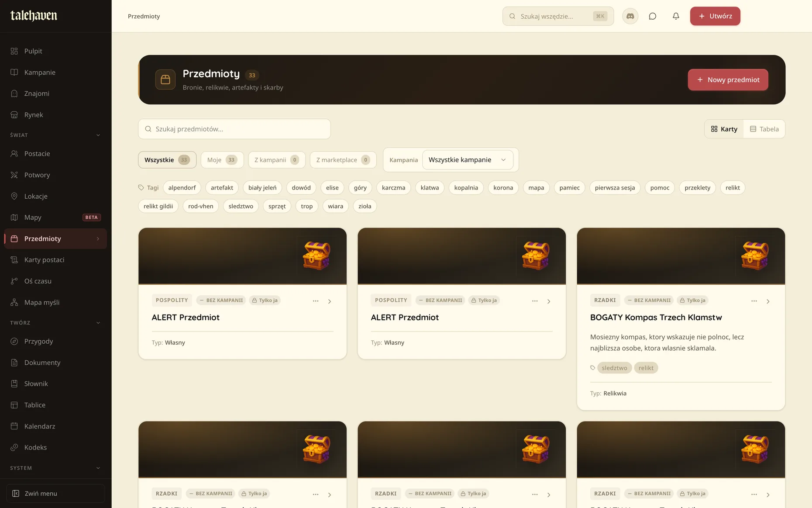The image size is (812, 508).
Task: Toggle the 'pierwsza sesja' tag filter
Action: pos(615,187)
